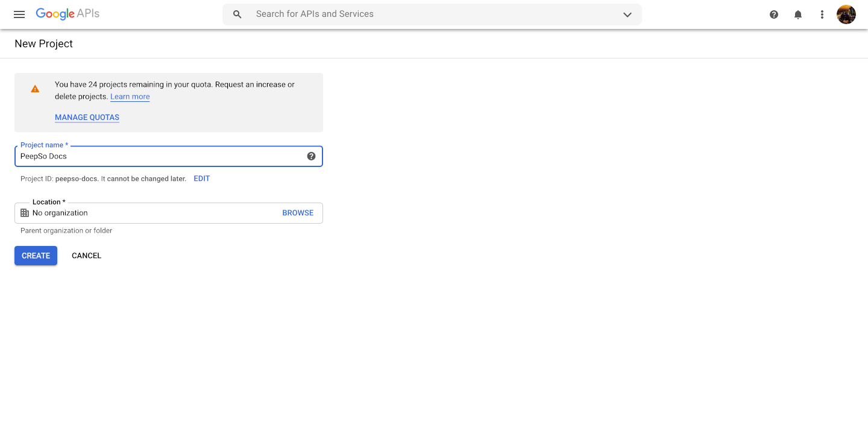868x425 pixels.
Task: Click Edit next to the Project ID
Action: [202, 179]
